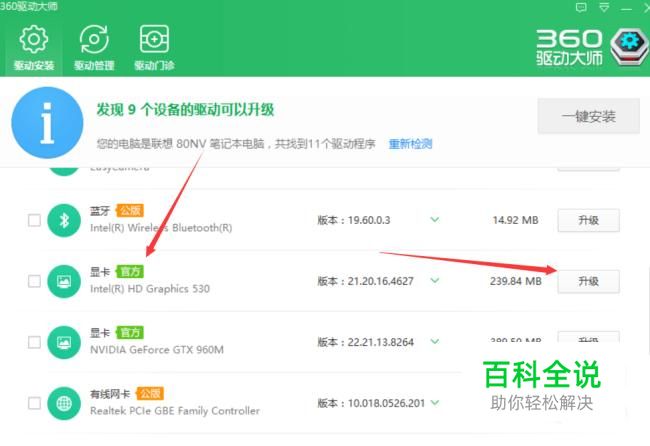Image resolution: width=650 pixels, height=446 pixels.
Task: Click the 重新检测 link
Action: (410, 144)
